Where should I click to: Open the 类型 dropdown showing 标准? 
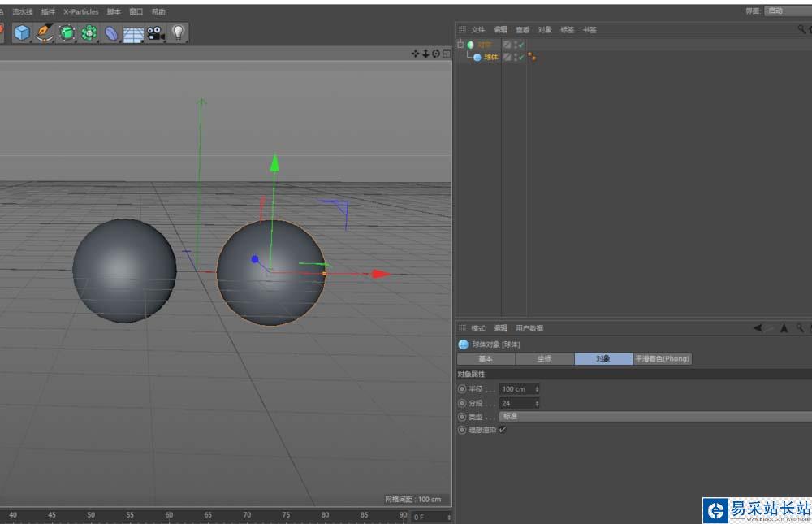655,417
